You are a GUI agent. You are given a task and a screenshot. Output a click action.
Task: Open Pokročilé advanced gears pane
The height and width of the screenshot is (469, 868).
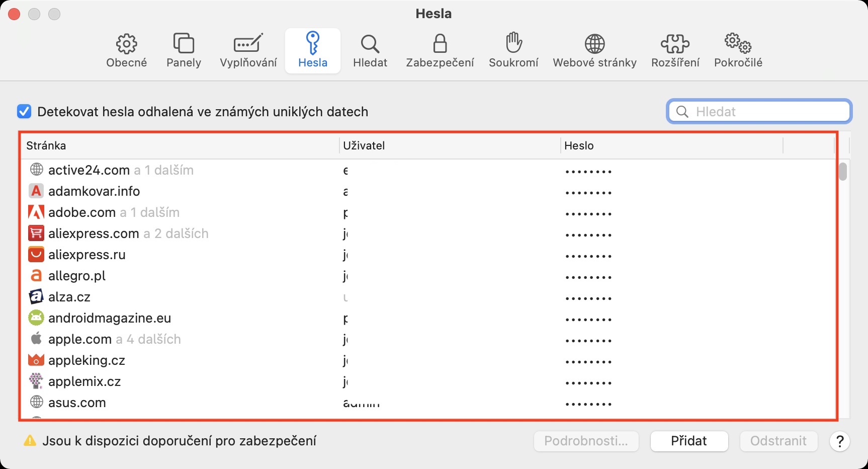(738, 50)
